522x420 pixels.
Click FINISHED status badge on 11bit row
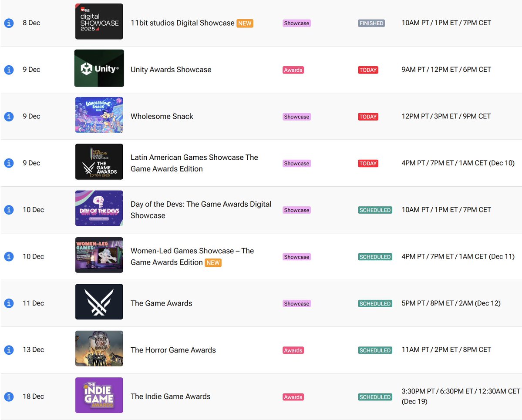coord(371,24)
